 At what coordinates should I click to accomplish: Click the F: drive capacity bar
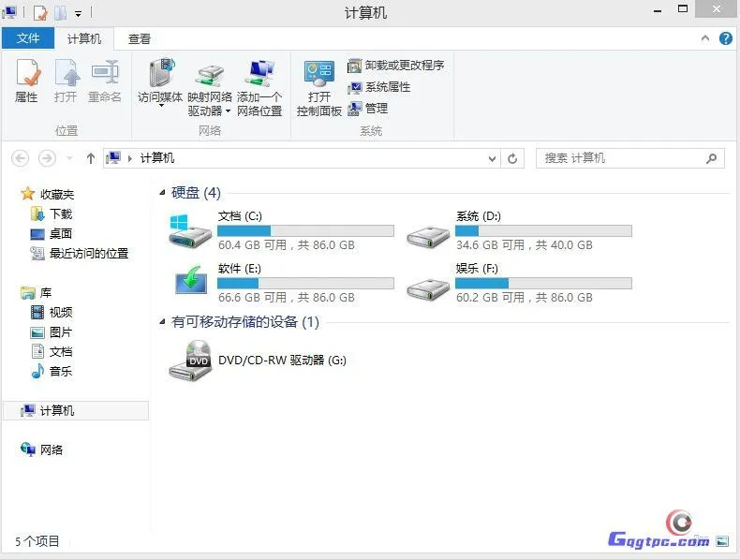point(543,283)
